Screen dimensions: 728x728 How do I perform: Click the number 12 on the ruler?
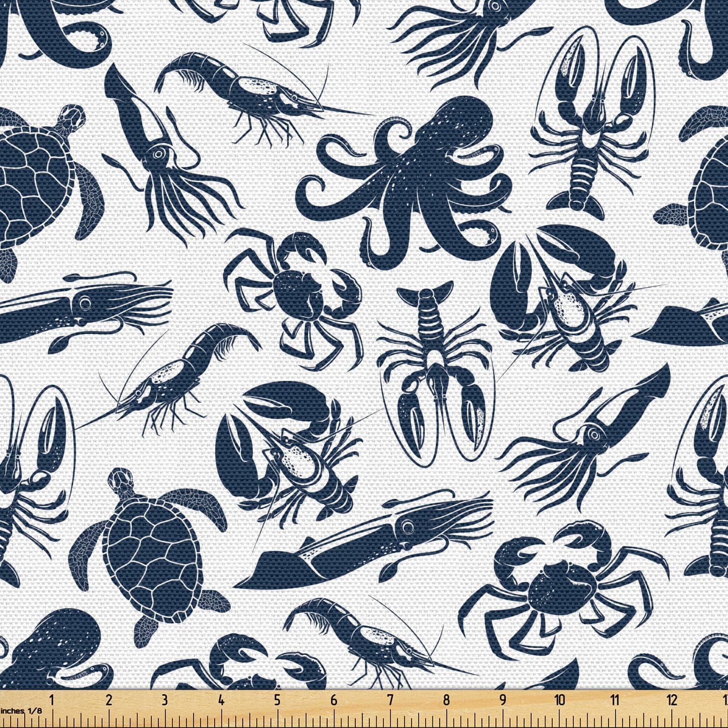(672, 700)
